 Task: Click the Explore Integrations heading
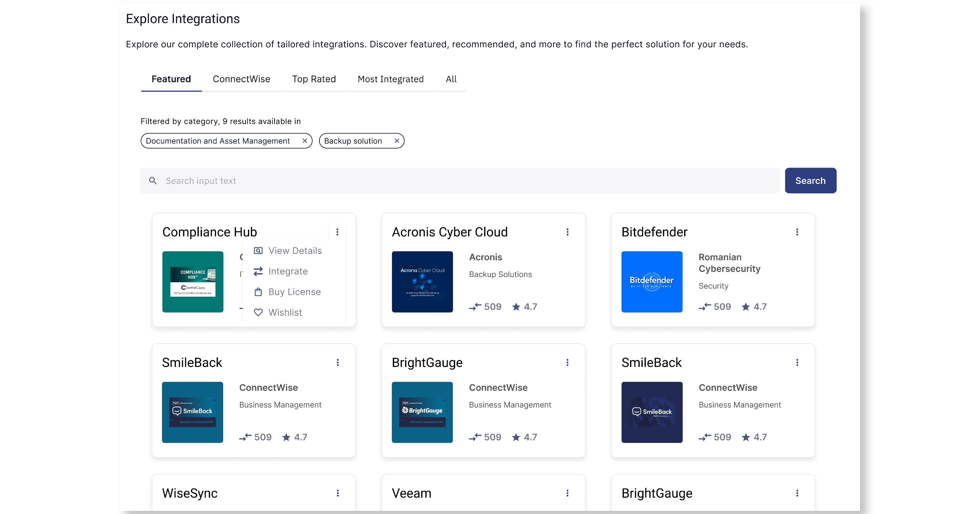tap(183, 19)
